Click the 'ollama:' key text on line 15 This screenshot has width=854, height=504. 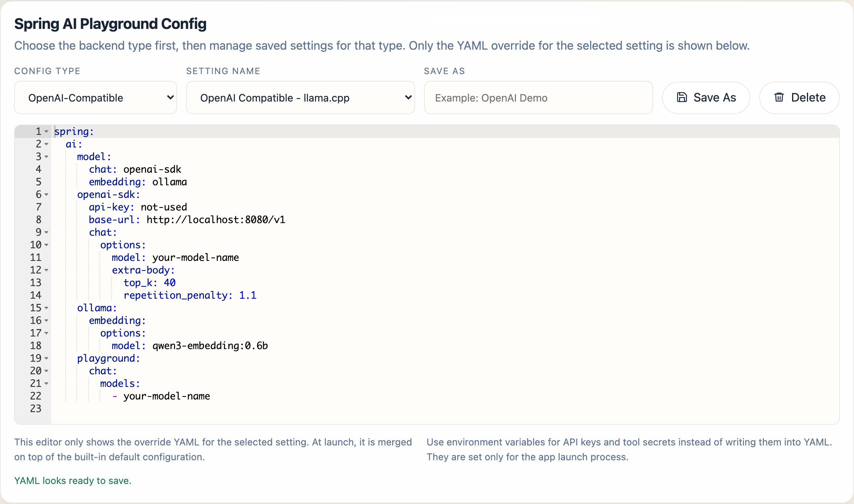pos(97,308)
